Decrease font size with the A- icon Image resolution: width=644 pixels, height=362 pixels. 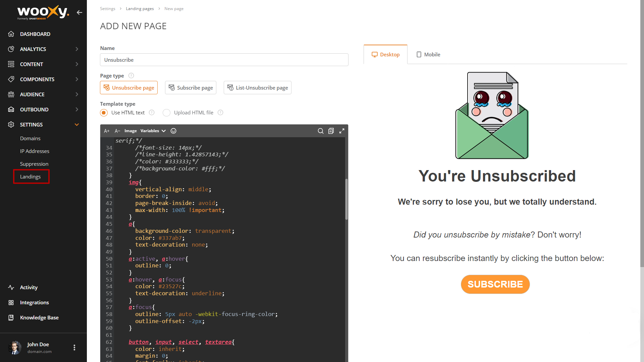pyautogui.click(x=117, y=131)
